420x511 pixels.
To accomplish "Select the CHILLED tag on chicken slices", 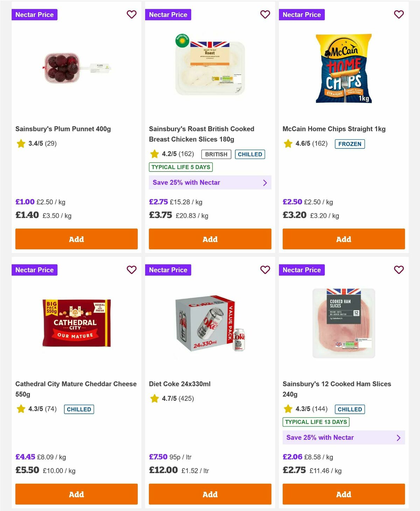I will pos(250,154).
